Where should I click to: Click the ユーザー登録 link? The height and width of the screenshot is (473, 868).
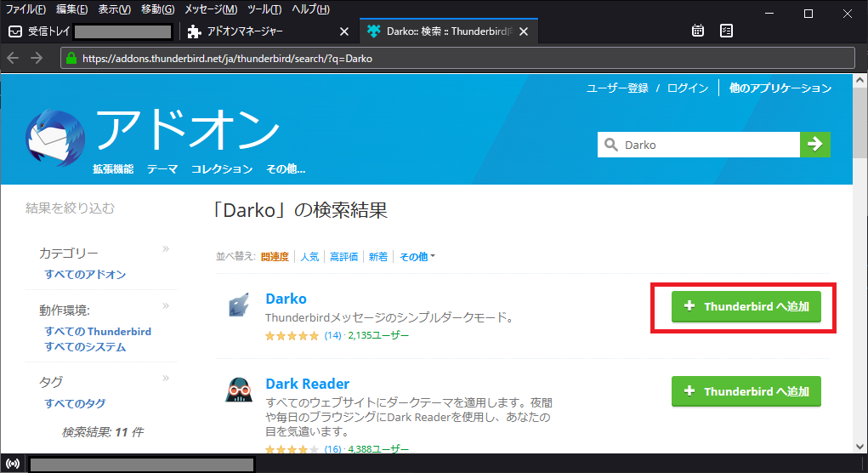click(617, 88)
